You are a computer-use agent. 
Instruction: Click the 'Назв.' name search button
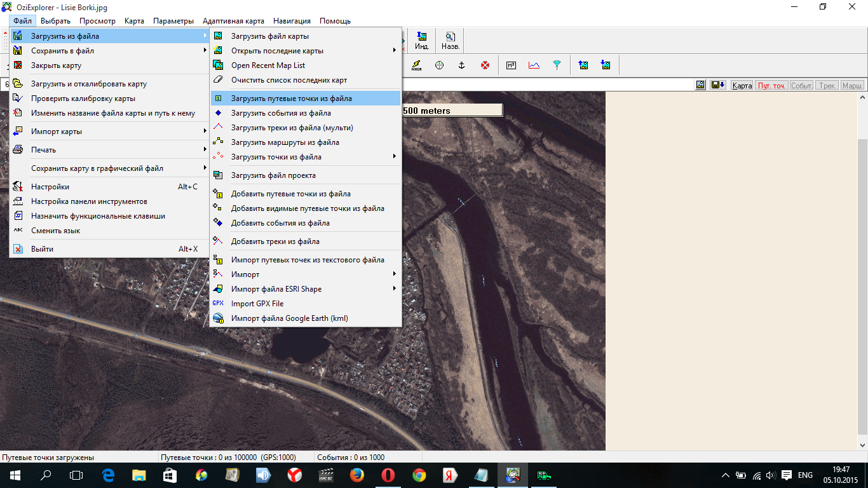[x=451, y=41]
